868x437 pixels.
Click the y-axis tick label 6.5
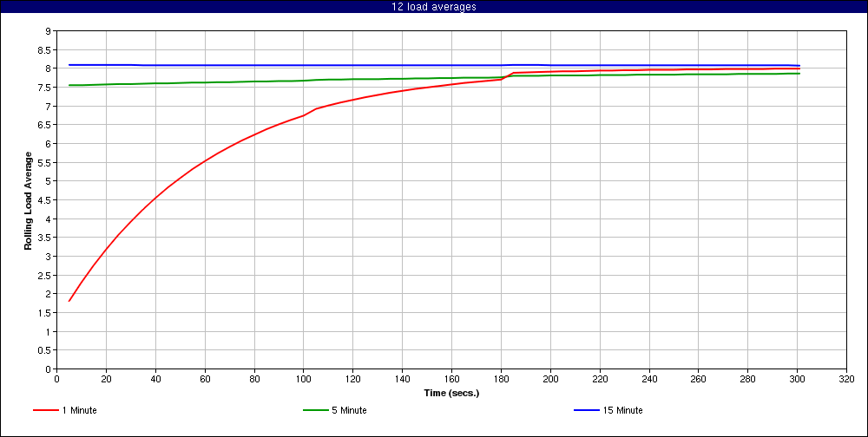(45, 125)
